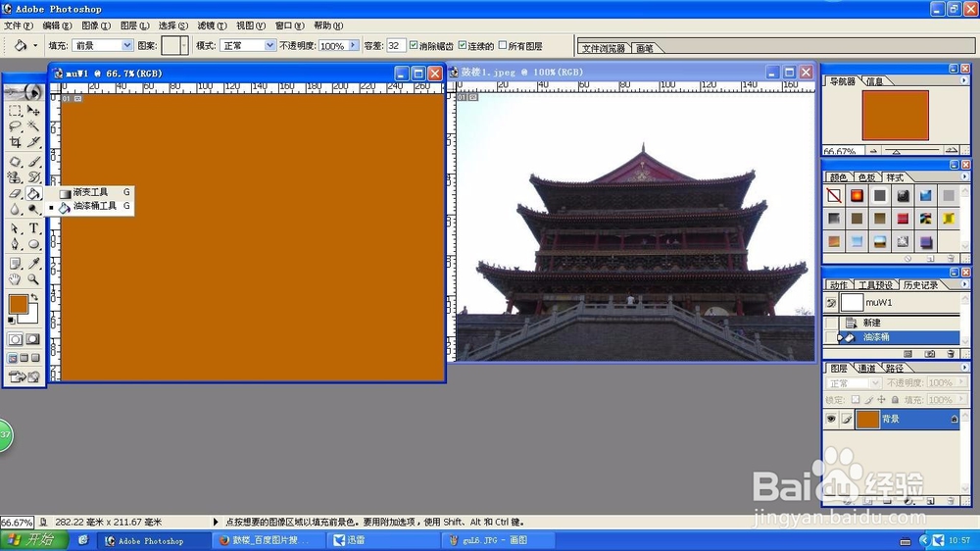This screenshot has height=551, width=980.
Task: Open Layers panel flyout menu arrow
Action: click(963, 368)
